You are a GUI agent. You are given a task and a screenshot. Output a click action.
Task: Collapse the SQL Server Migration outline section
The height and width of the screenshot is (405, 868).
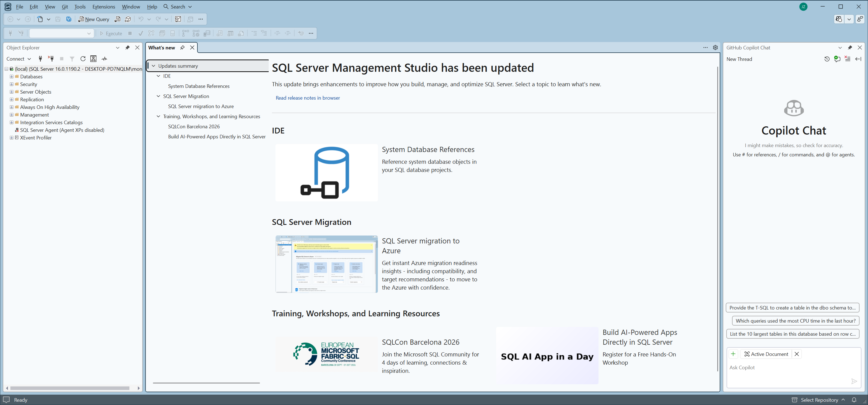click(x=158, y=96)
